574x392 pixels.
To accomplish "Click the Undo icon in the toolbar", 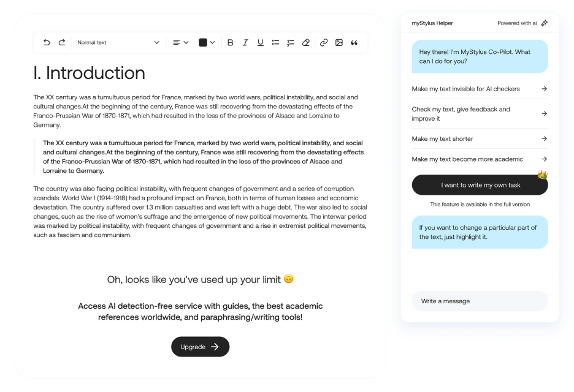I will 46,42.
